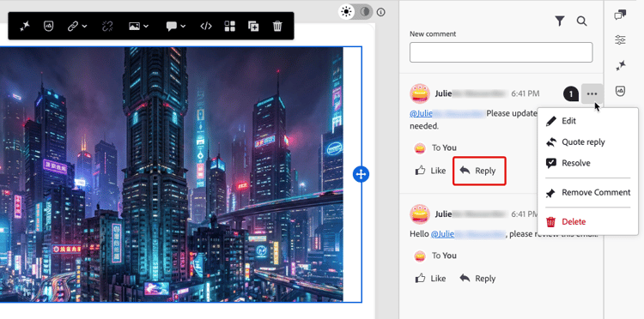Click the author avatar on first comment
The height and width of the screenshot is (319, 644).
420,93
